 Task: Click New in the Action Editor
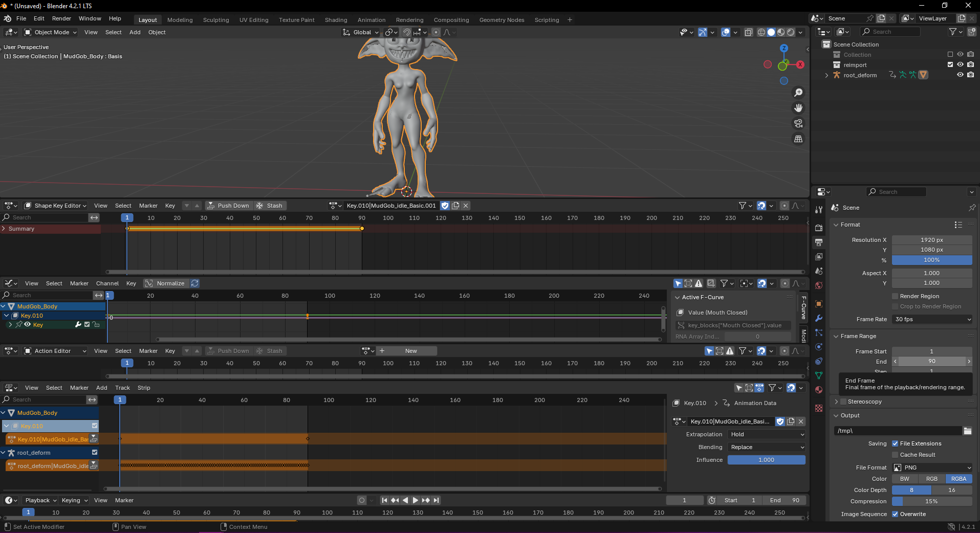point(407,351)
